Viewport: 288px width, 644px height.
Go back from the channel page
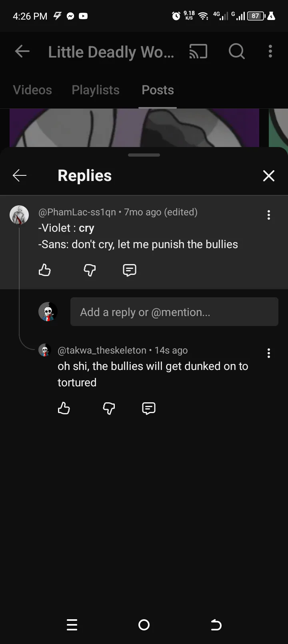click(x=22, y=52)
